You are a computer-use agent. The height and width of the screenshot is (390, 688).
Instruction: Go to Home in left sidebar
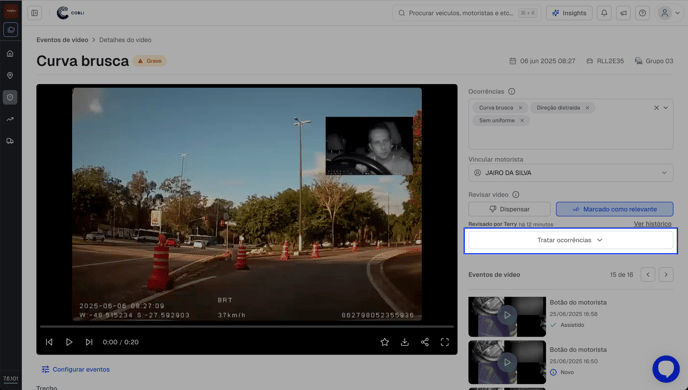pos(10,54)
